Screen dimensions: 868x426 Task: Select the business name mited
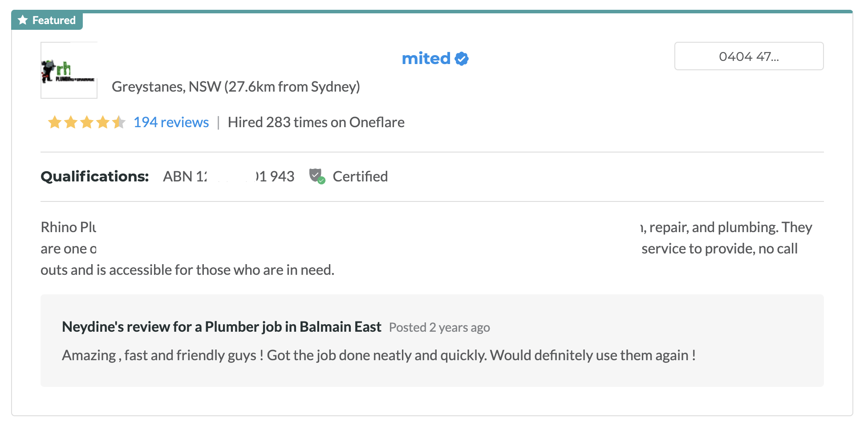(426, 58)
